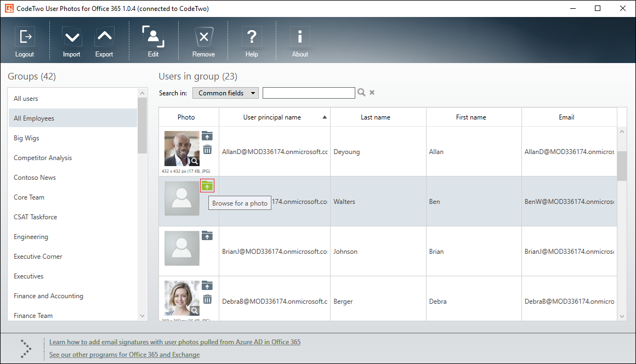Open the Common fields search dropdown

(x=225, y=93)
